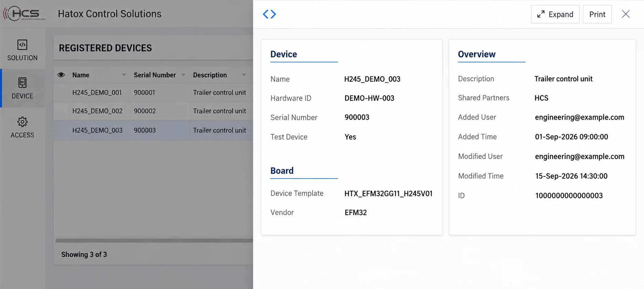This screenshot has height=289, width=644.
Task: Expand the details panel
Action: [x=555, y=14]
